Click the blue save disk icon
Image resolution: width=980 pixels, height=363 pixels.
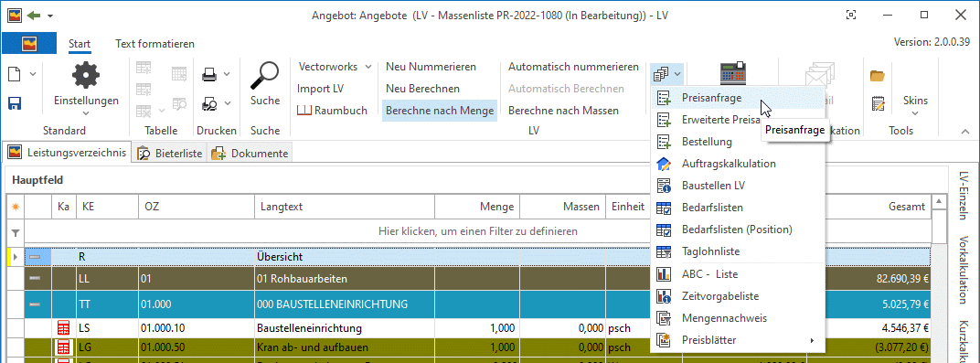15,103
